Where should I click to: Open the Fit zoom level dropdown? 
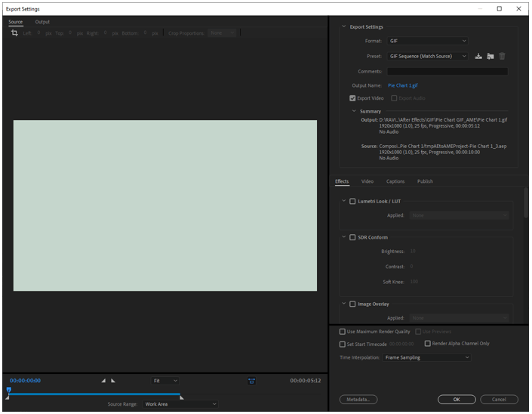pyautogui.click(x=165, y=381)
